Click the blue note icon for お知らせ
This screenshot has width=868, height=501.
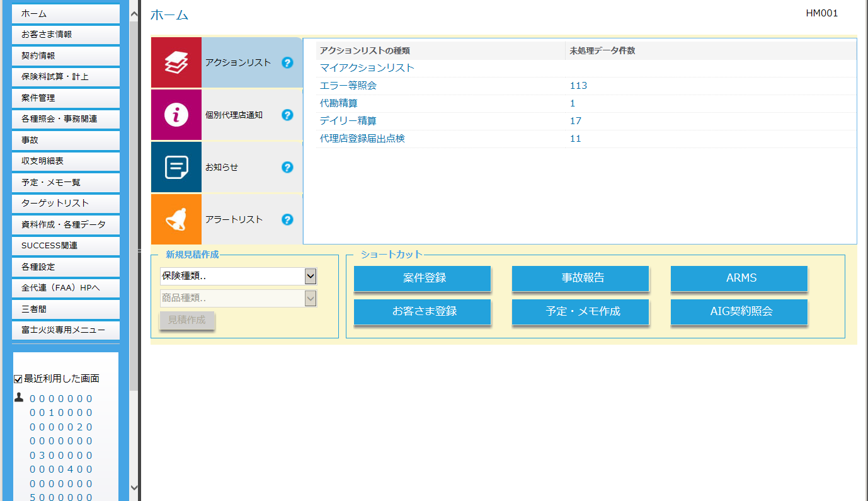pos(176,167)
